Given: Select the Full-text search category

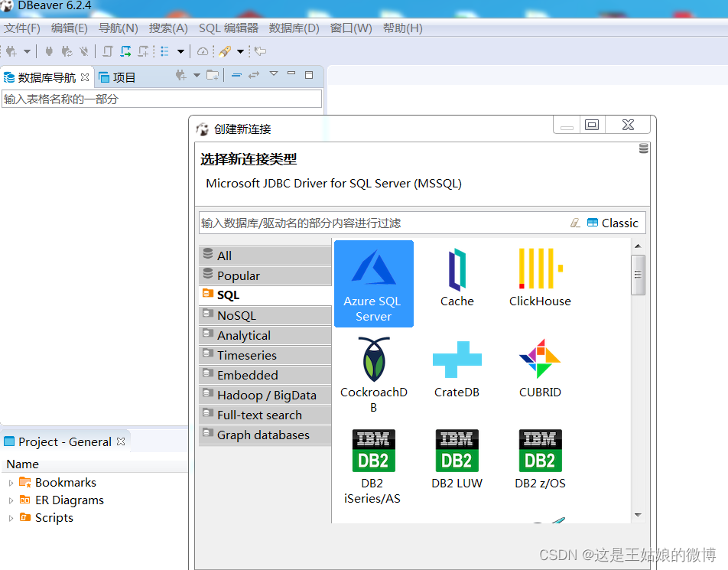Looking at the screenshot, I should coord(265,415).
